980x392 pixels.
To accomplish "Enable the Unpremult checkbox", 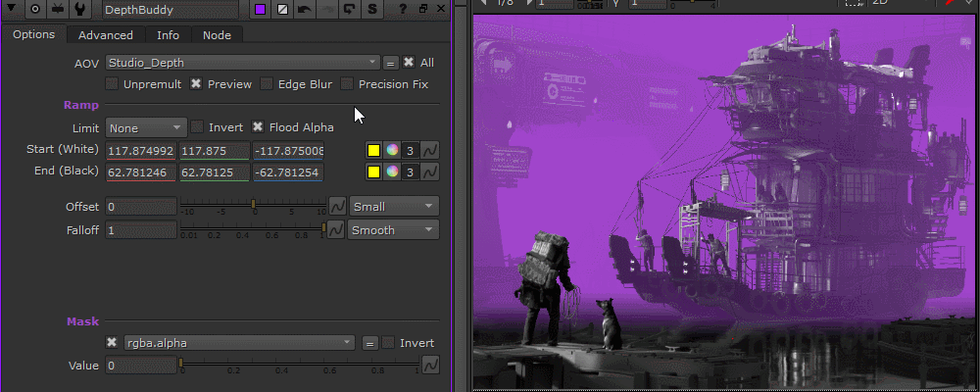I will point(112,83).
